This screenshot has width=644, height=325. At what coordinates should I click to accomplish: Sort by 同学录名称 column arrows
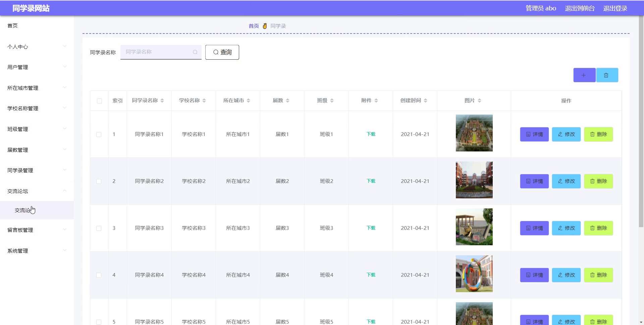162,101
